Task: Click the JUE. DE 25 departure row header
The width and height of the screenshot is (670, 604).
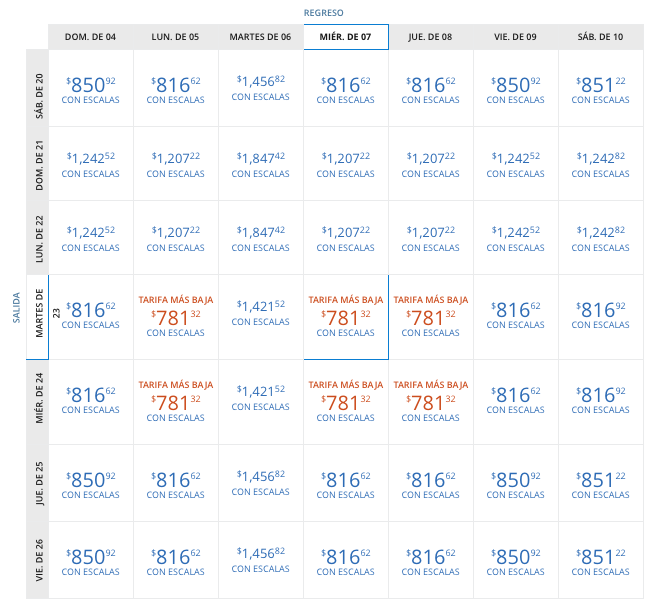Action: (37, 486)
